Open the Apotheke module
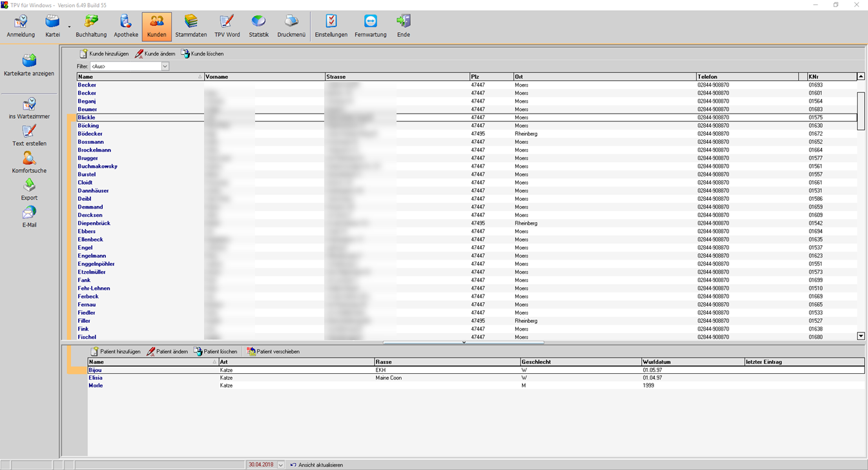 tap(126, 26)
